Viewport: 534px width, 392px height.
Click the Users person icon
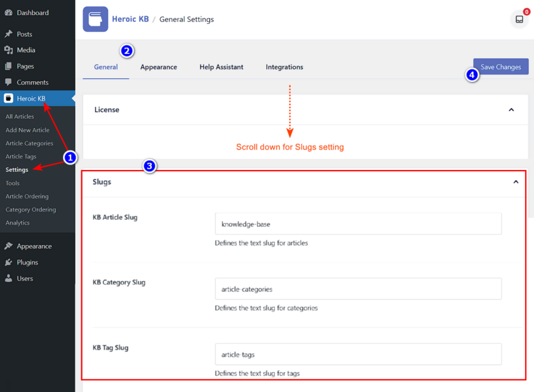tap(8, 279)
